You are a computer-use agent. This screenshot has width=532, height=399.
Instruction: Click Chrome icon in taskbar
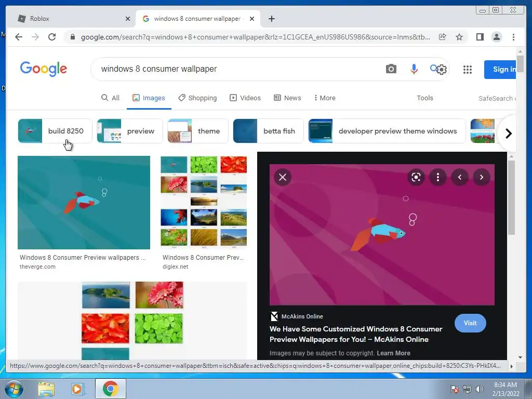pos(110,389)
